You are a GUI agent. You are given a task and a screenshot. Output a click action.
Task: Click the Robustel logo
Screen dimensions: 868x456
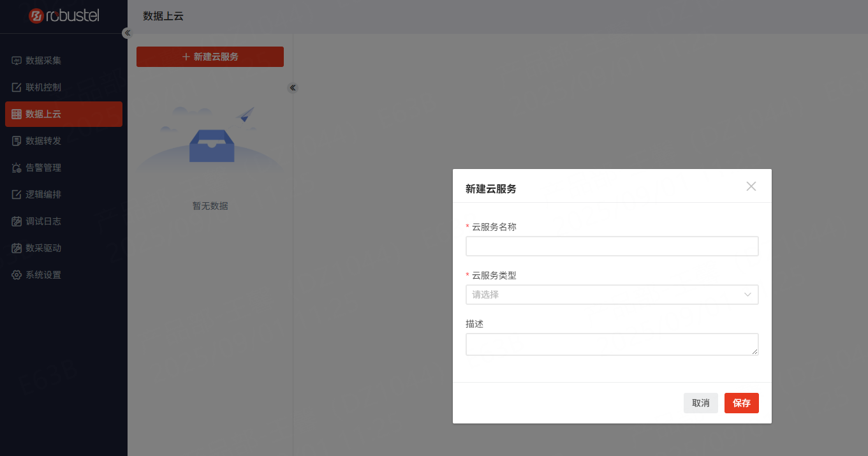click(x=64, y=16)
